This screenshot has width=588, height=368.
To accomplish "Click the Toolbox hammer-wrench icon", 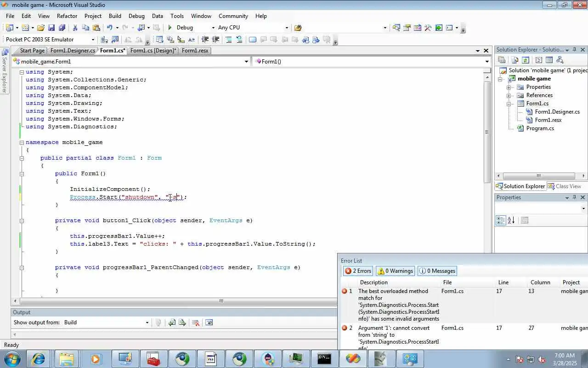I will coord(428,28).
